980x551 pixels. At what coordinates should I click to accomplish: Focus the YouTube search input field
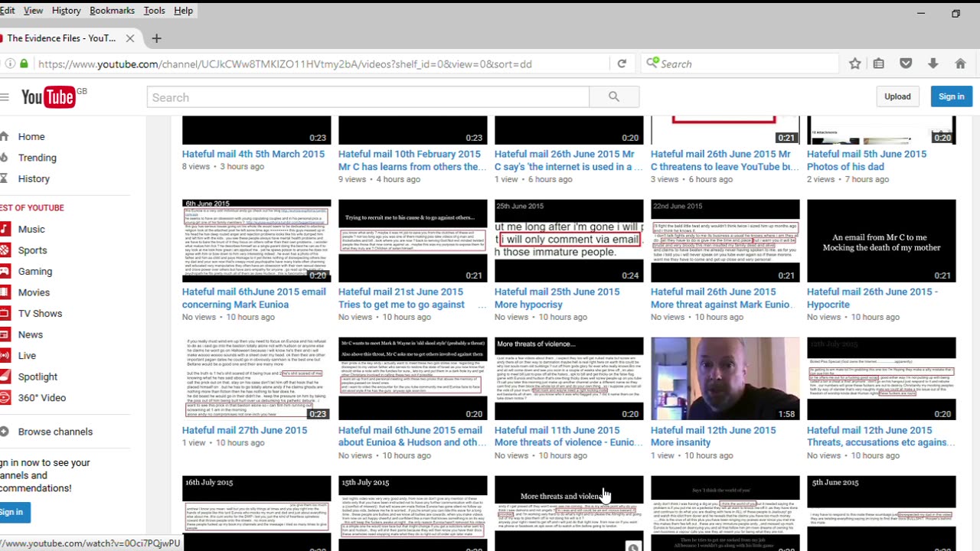367,97
